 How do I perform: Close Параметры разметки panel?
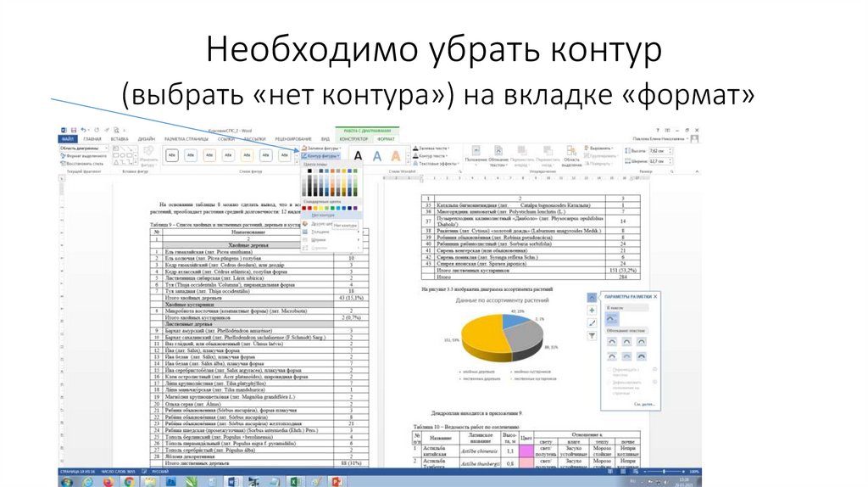(x=655, y=297)
